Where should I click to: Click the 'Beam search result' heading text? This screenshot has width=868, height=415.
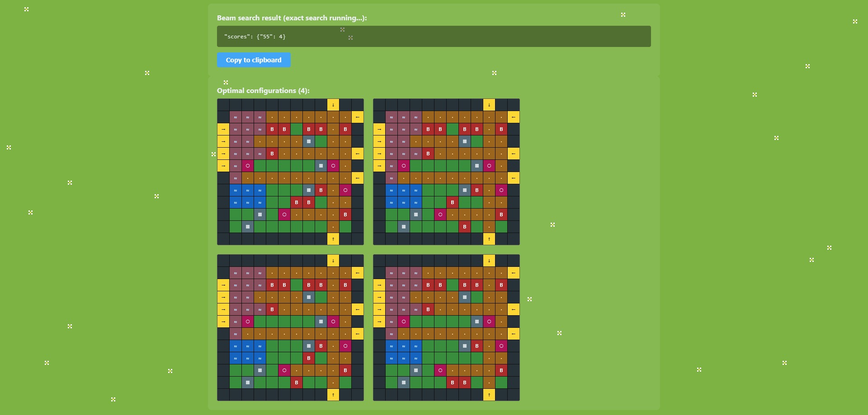292,18
